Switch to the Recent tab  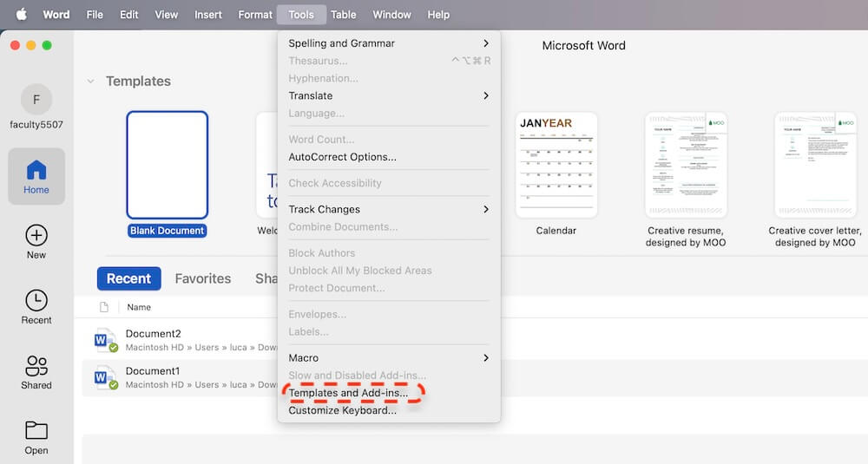coord(129,278)
